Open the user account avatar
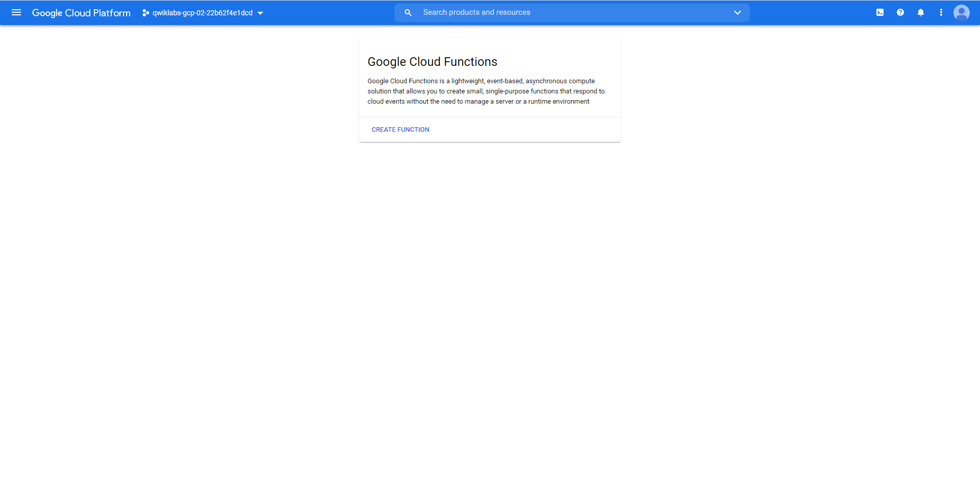The height and width of the screenshot is (479, 980). pyautogui.click(x=962, y=13)
